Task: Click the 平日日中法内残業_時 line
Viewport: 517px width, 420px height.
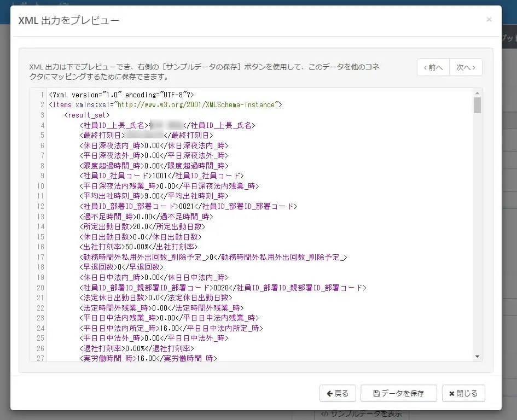Action: (x=169, y=318)
